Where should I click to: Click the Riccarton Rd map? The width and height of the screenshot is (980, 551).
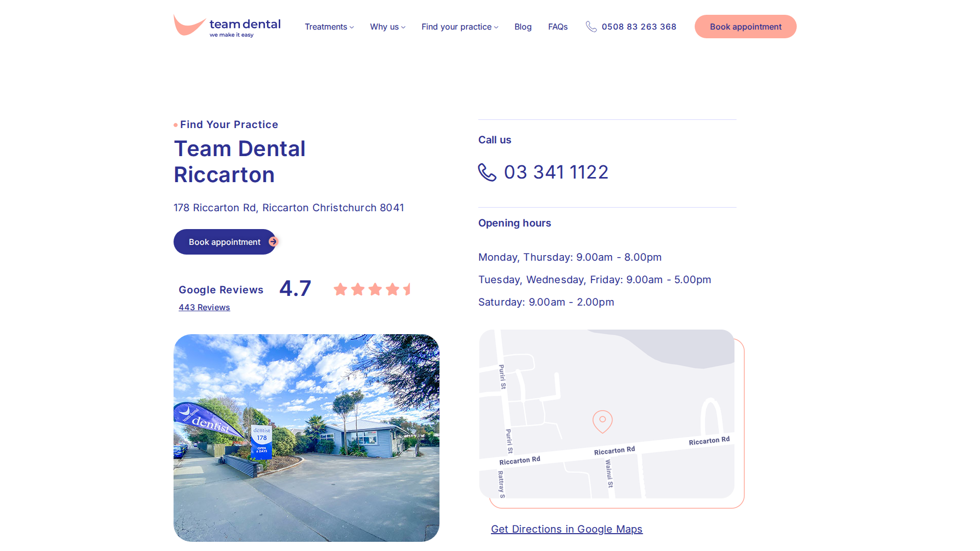tap(607, 414)
